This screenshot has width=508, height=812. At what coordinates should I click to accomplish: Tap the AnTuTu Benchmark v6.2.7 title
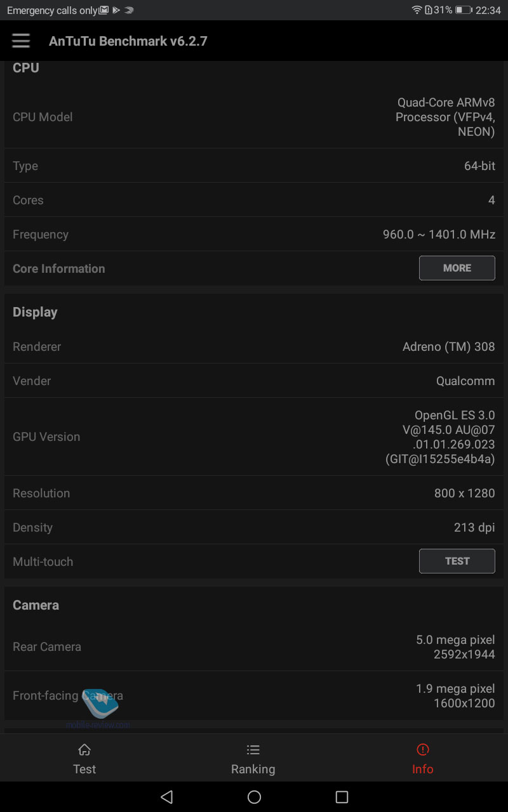pos(128,41)
